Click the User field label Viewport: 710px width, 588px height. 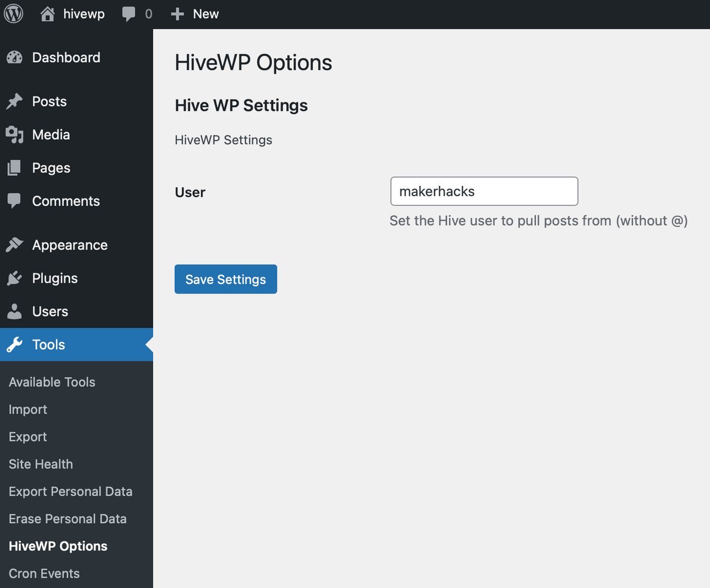[190, 192]
